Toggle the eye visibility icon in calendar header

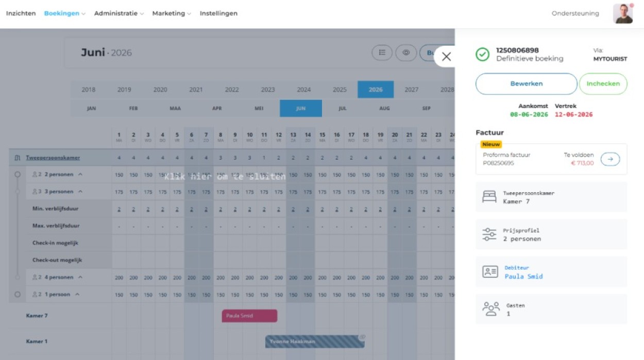406,53
